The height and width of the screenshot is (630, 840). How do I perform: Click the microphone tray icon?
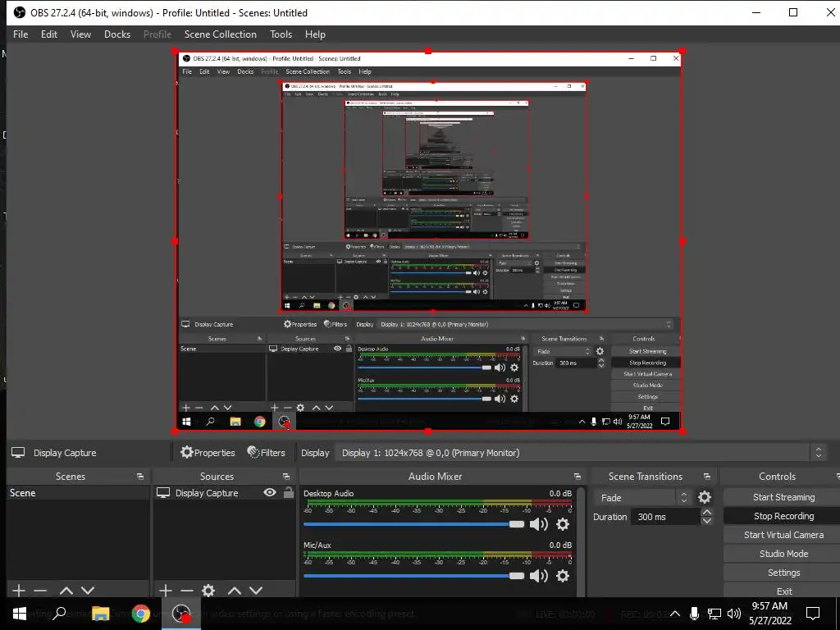694,614
